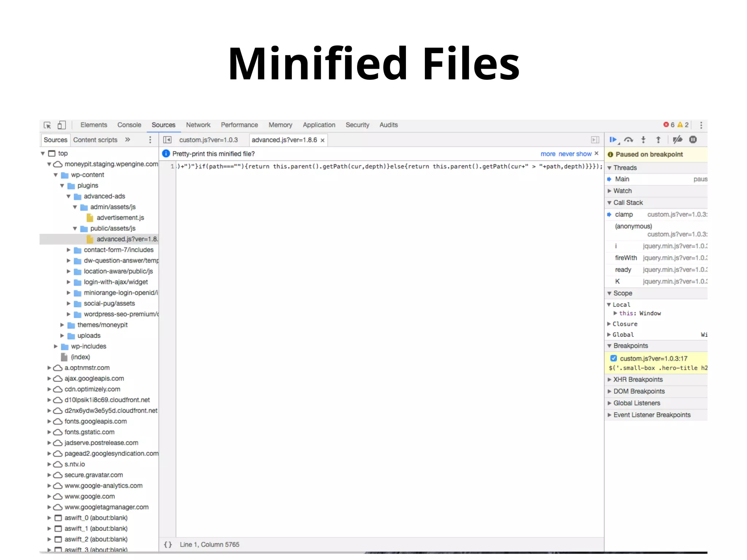This screenshot has width=747, height=560.
Task: Expand the Closure scope
Action: [x=609, y=324]
